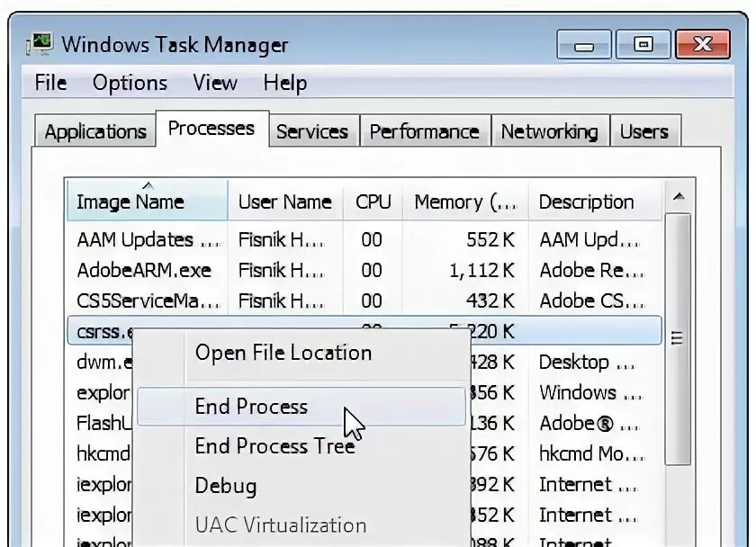This screenshot has width=756, height=547.
Task: Click the AAM Upd... description cell
Action: (x=589, y=239)
